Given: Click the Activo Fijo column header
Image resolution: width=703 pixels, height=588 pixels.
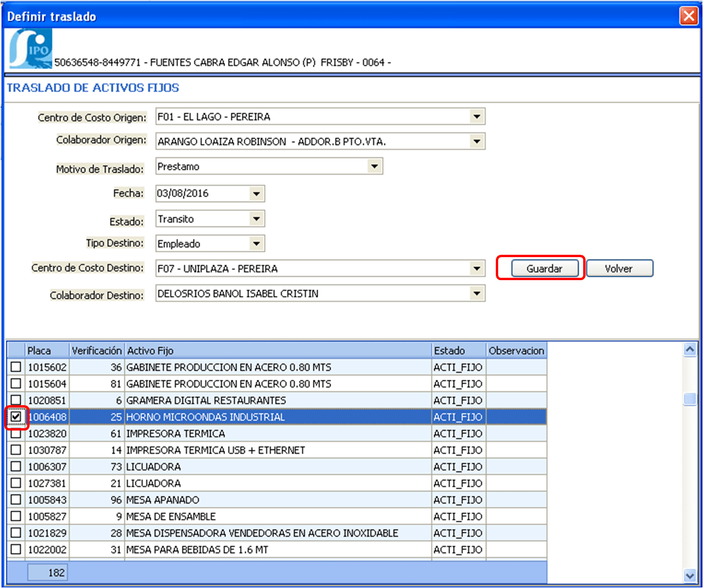Looking at the screenshot, I should point(278,351).
